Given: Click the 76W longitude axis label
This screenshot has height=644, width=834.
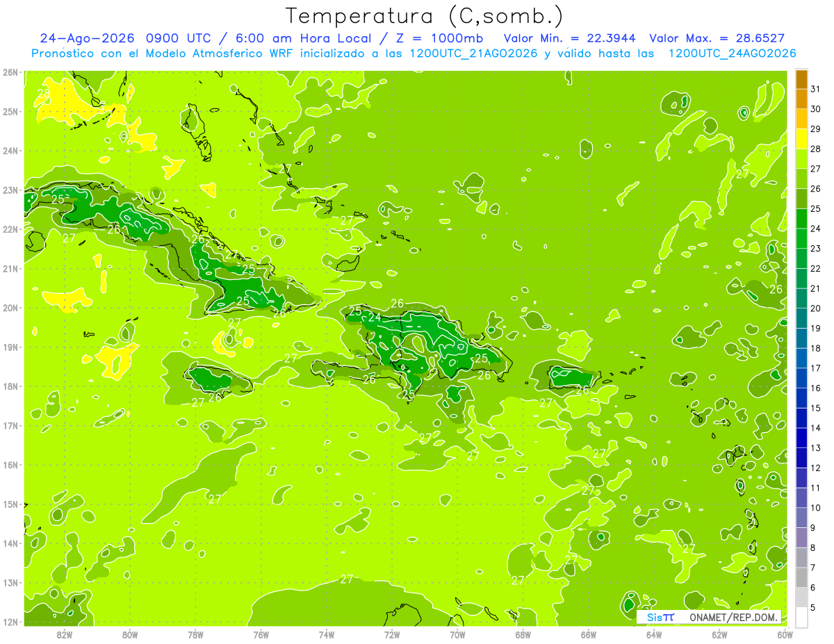Looking at the screenshot, I should [x=261, y=634].
